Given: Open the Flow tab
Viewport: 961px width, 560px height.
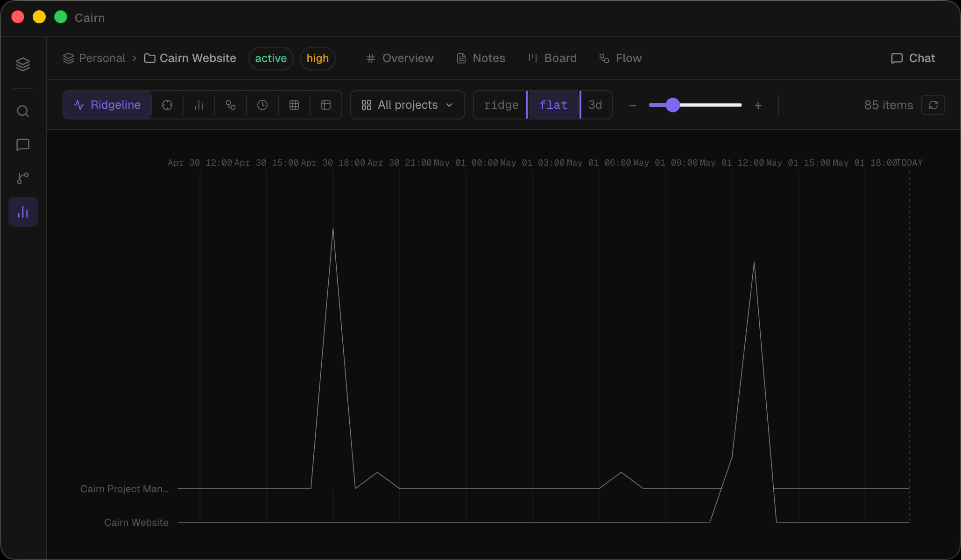Looking at the screenshot, I should 621,58.
